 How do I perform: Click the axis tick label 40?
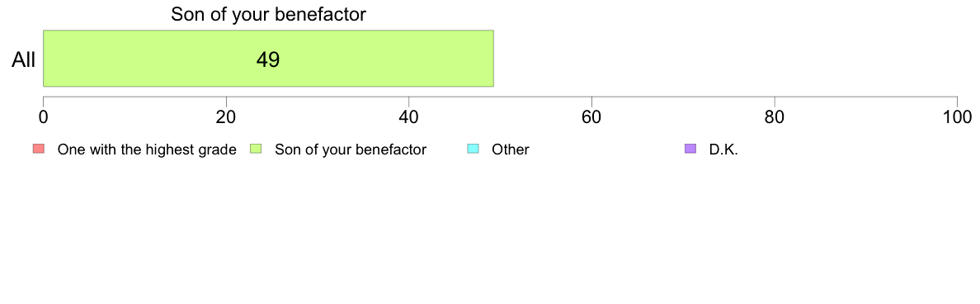409,117
